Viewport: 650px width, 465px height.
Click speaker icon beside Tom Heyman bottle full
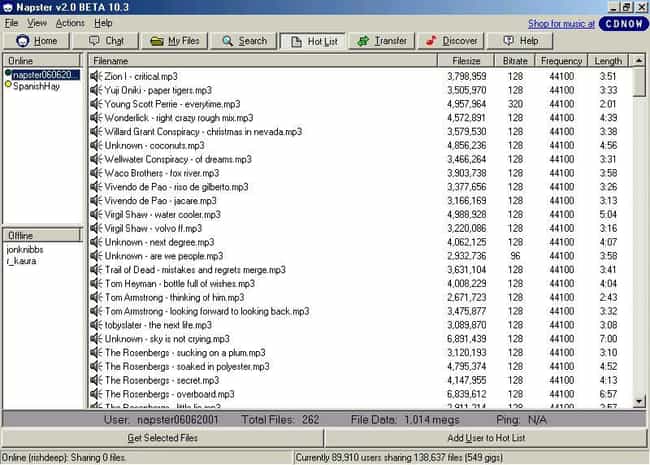point(96,283)
